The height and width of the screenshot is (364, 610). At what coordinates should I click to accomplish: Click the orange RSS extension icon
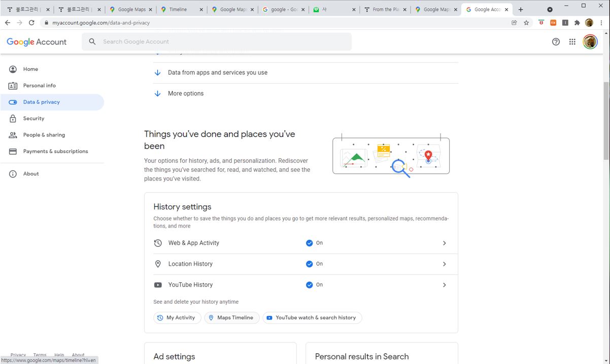pos(553,23)
